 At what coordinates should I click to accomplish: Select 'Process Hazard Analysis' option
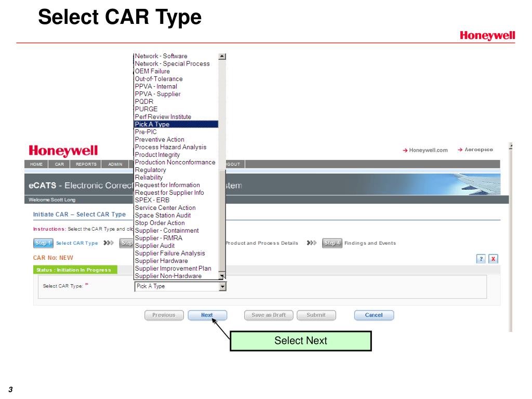(176, 147)
